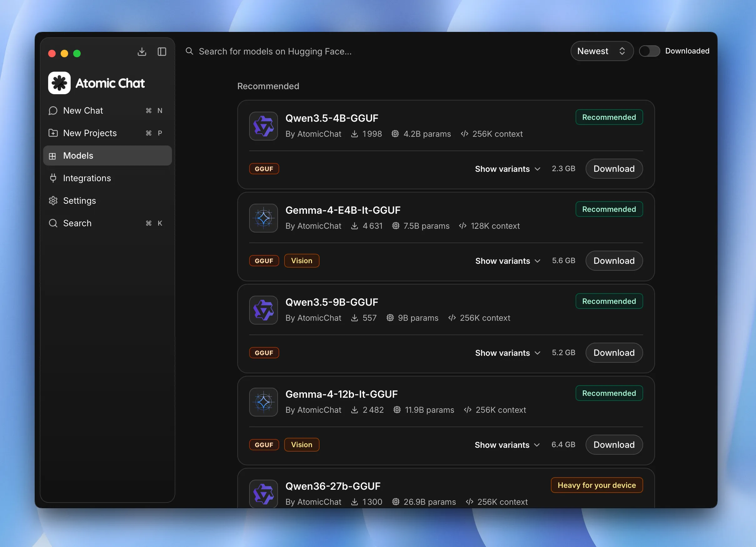Click download count icon beside 4 631
This screenshot has width=756, height=547.
click(355, 226)
